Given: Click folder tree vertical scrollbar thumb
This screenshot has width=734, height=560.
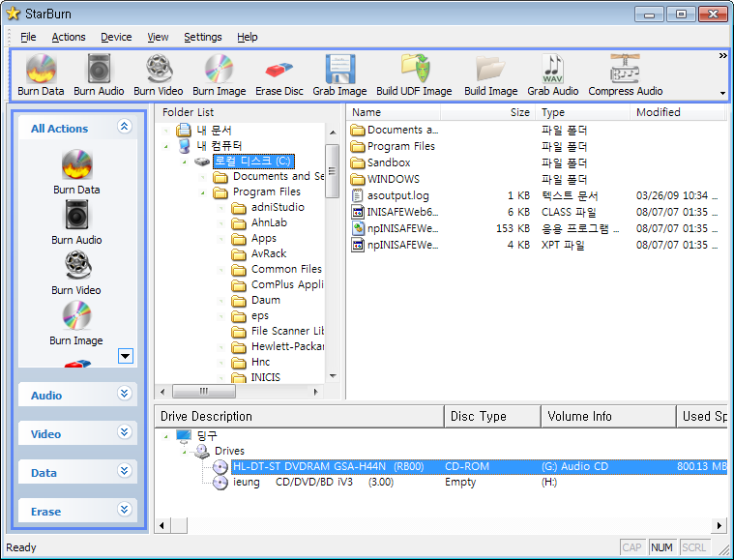Looking at the screenshot, I should (332, 171).
